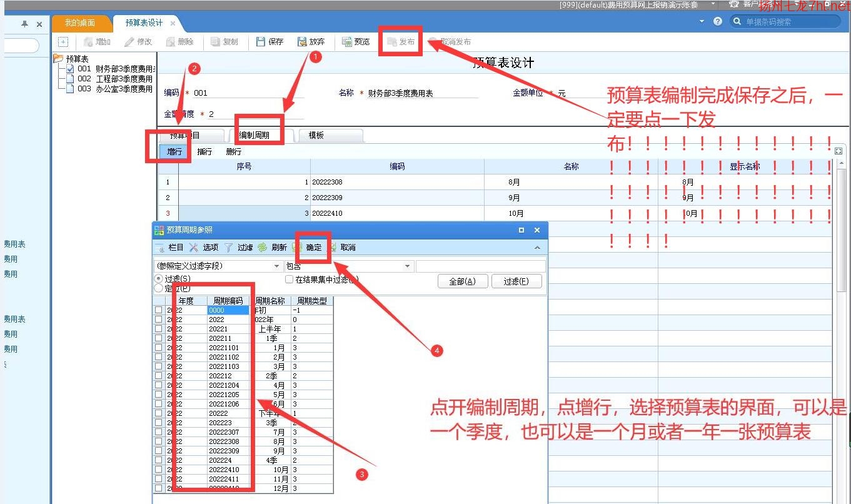Click the 放弃 discard icon in toolbar
Screen dimensions: 851x504
pyautogui.click(x=302, y=42)
